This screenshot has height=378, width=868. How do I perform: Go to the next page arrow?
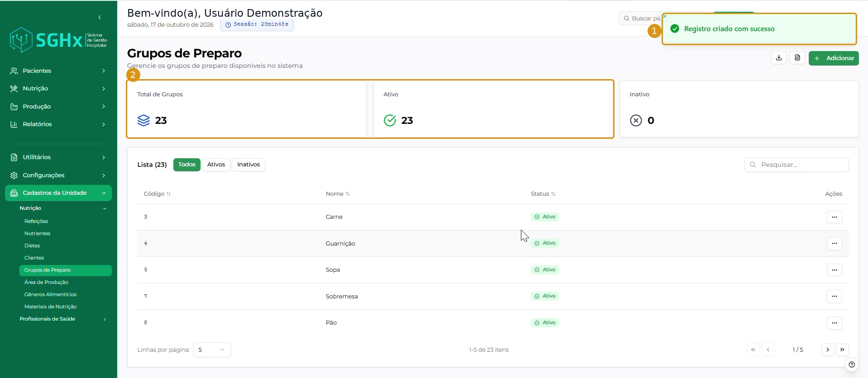coord(827,350)
